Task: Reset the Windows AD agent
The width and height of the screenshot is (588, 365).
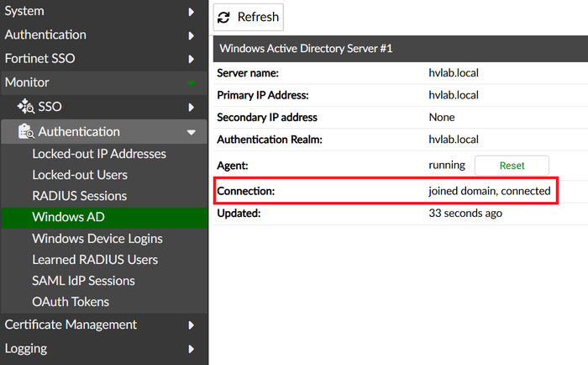Action: (512, 167)
